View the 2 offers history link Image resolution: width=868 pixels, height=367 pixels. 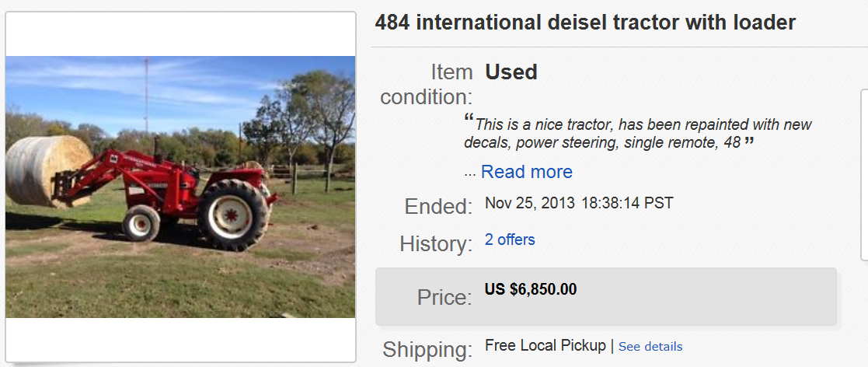510,239
